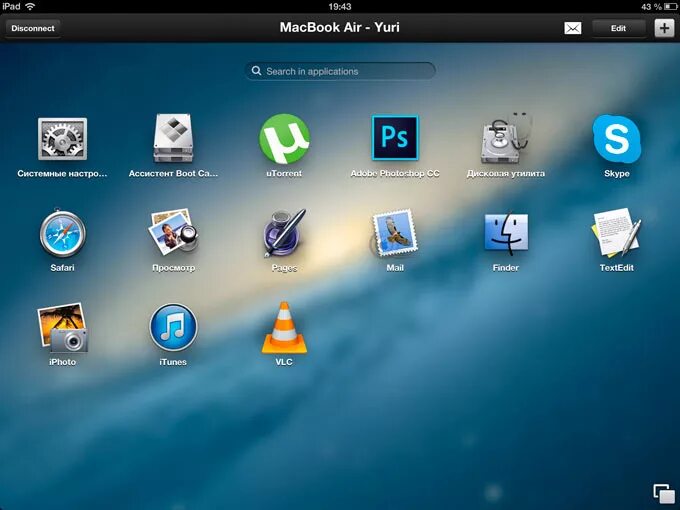
Task: Click the 19:43 clock in status bar
Action: coord(340,7)
